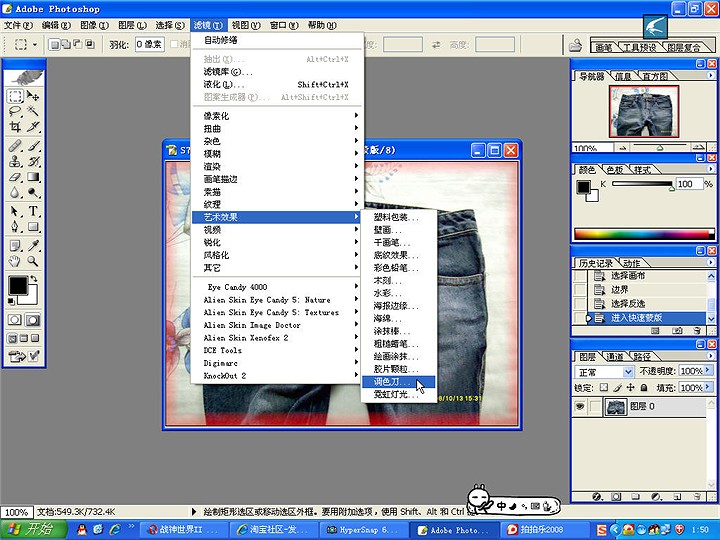
Task: Toggle lock image pixels brush icon
Action: pyautogui.click(x=617, y=388)
